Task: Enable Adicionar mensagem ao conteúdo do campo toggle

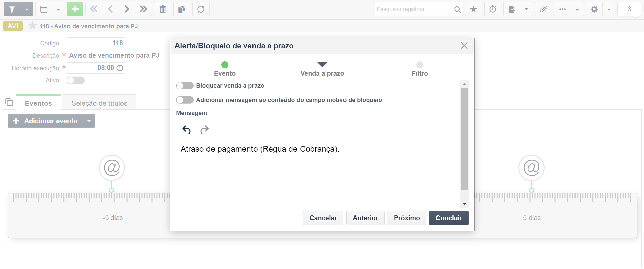Action: [x=185, y=100]
